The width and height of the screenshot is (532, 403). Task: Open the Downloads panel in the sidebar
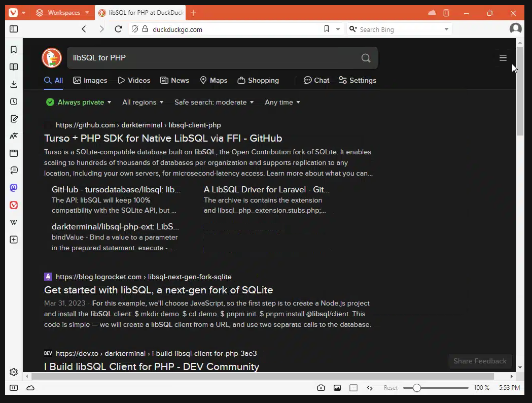click(x=14, y=84)
